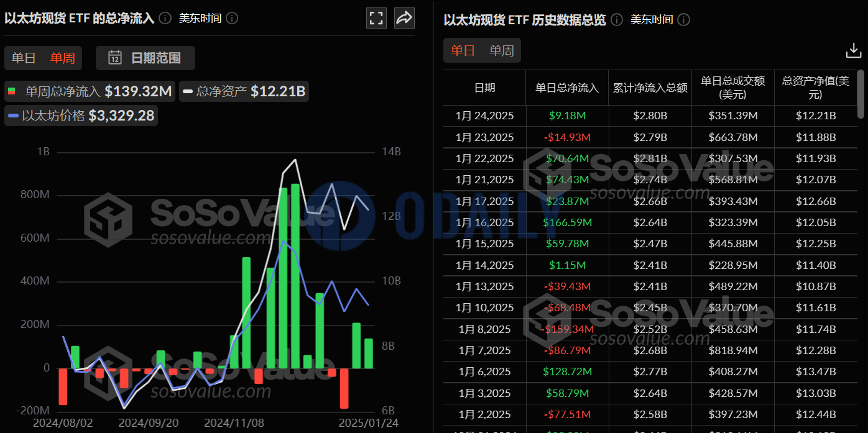Click net inflow value $59.78M

(x=567, y=244)
